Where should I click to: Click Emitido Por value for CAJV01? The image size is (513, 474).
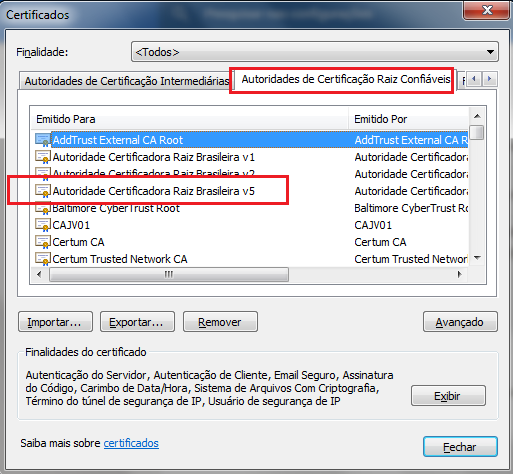tap(373, 225)
